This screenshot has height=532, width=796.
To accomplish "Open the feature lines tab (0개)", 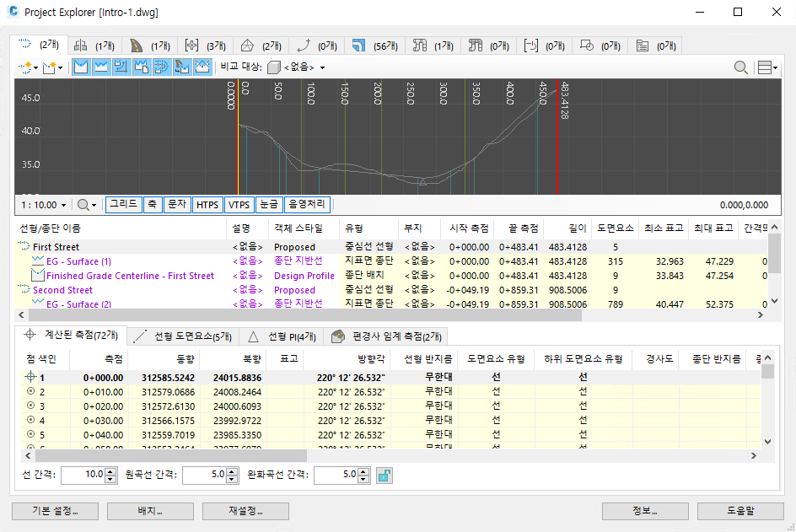I will click(317, 46).
